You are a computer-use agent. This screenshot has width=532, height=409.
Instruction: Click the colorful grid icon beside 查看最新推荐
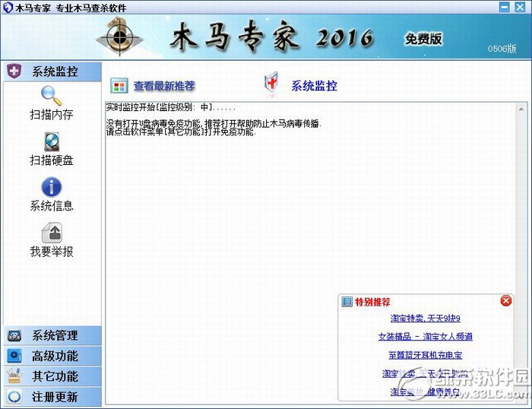coord(119,86)
